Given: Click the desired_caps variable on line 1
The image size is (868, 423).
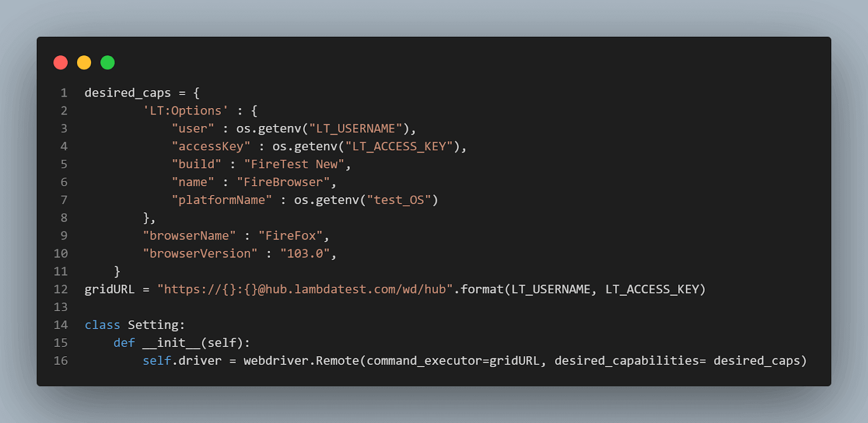Looking at the screenshot, I should [x=127, y=93].
